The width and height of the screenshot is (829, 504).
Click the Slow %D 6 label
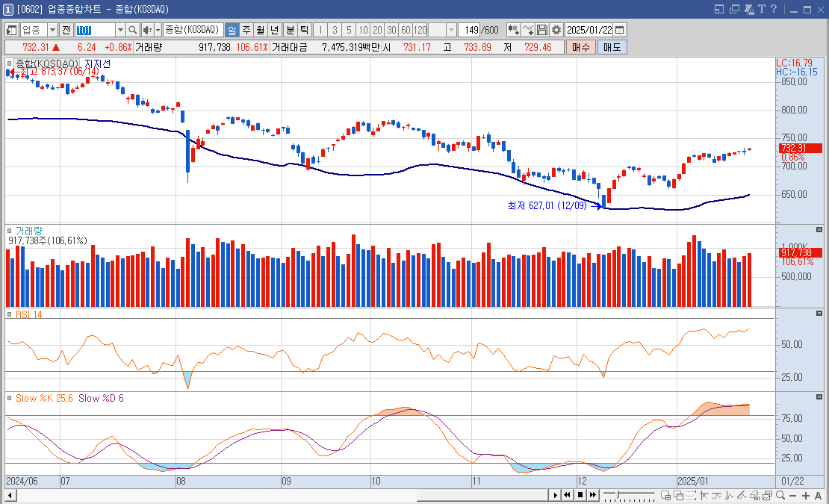click(x=101, y=398)
